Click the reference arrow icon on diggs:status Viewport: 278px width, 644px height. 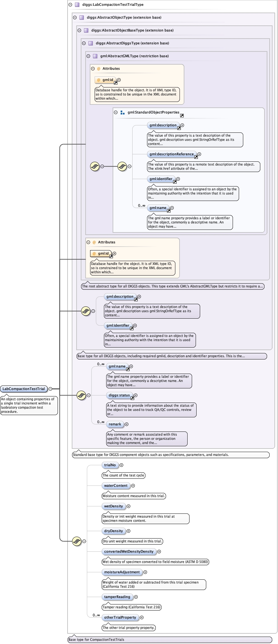click(132, 398)
